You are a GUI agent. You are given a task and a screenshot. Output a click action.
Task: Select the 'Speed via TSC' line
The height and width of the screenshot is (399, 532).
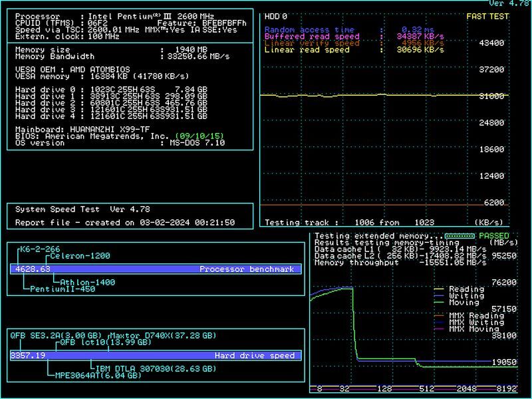(126, 30)
